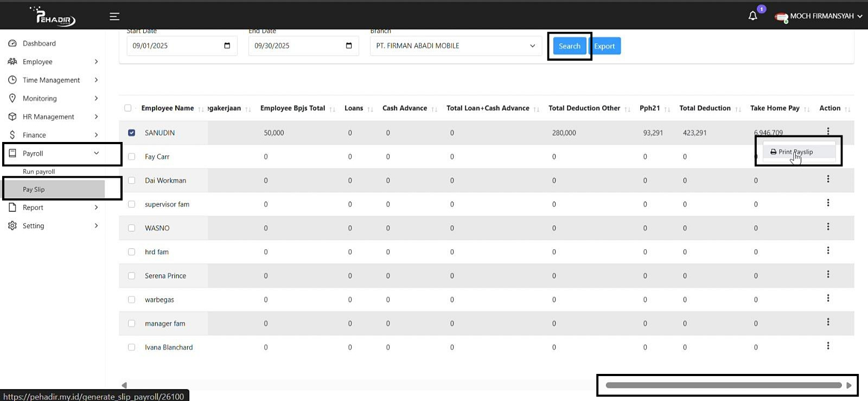This screenshot has height=401, width=868.
Task: Click the Export button
Action: (605, 46)
